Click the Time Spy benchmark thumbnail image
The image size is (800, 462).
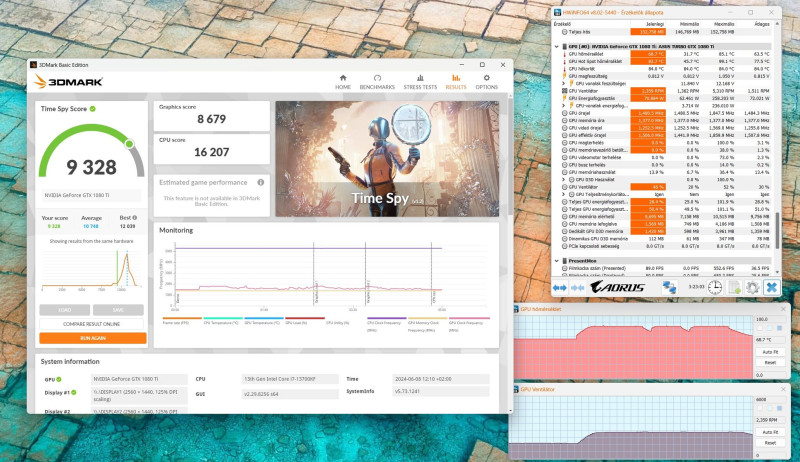click(x=387, y=159)
